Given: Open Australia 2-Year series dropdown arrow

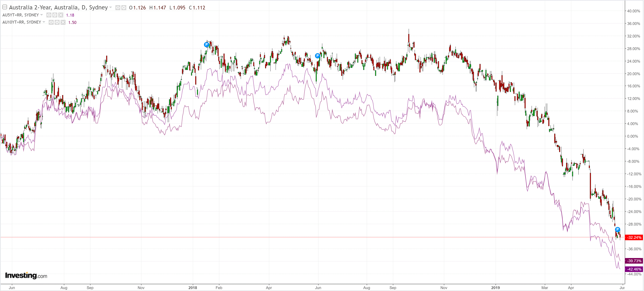Looking at the screenshot, I should [x=111, y=8].
